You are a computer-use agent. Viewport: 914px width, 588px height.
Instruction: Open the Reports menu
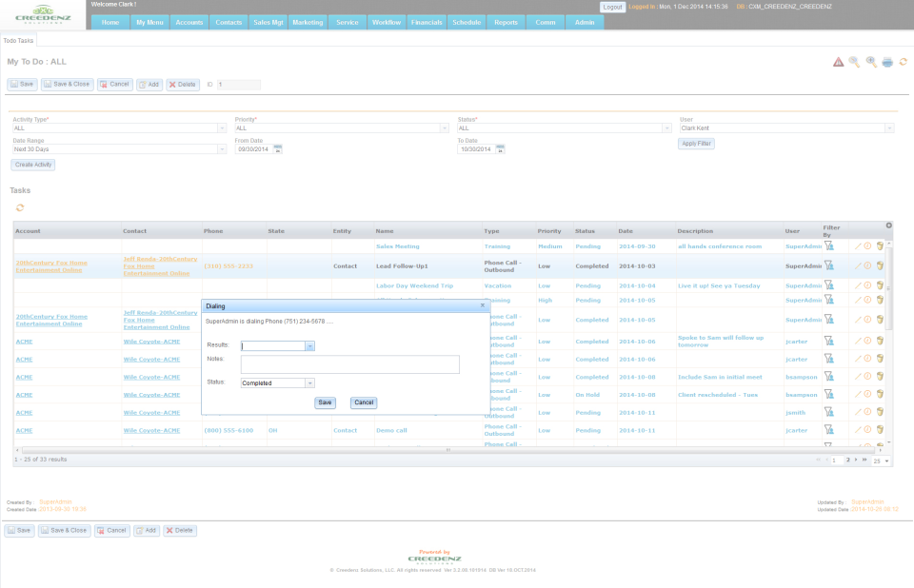click(506, 22)
